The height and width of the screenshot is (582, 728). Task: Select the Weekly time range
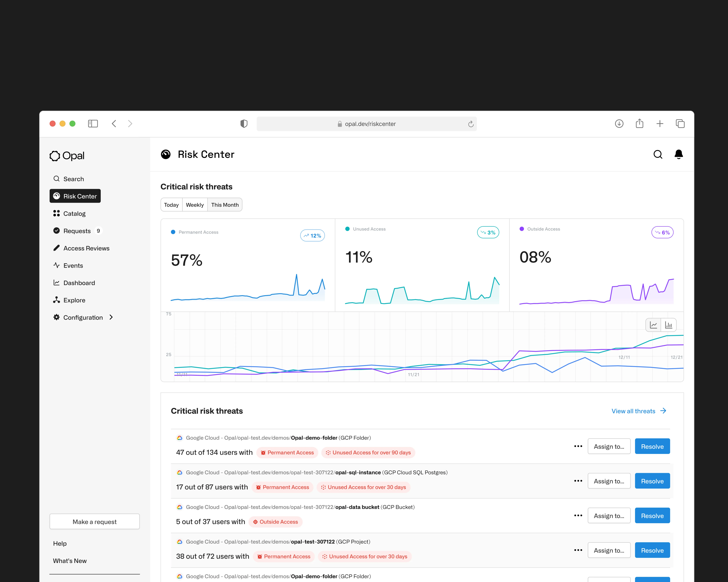(x=195, y=205)
